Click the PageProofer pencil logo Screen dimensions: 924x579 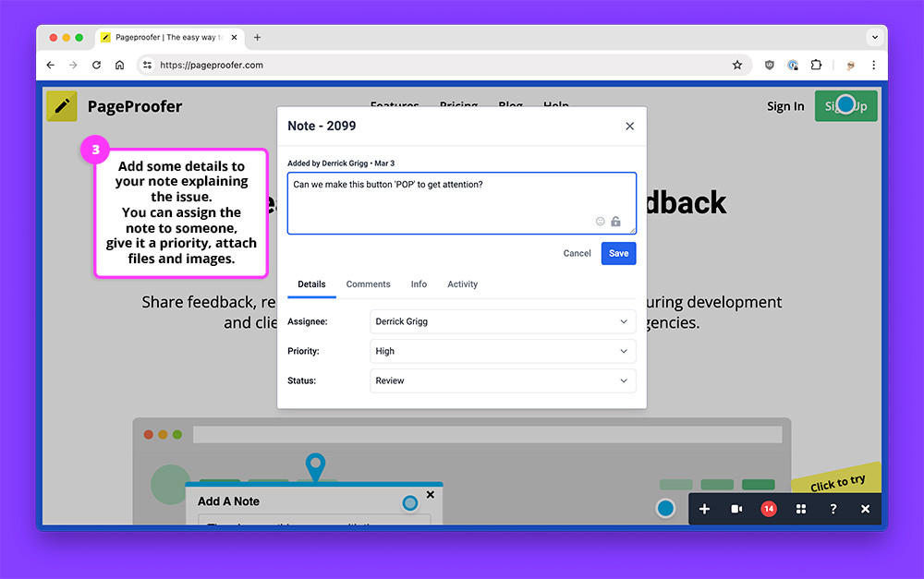62,106
